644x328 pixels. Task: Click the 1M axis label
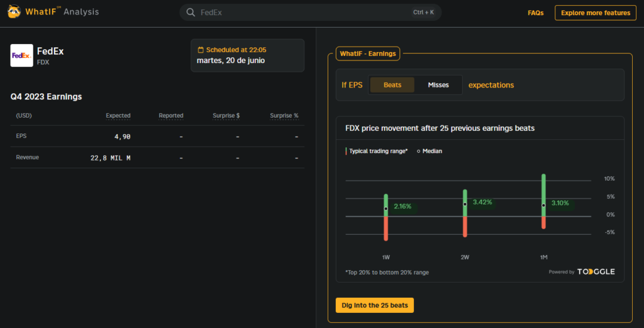(544, 257)
